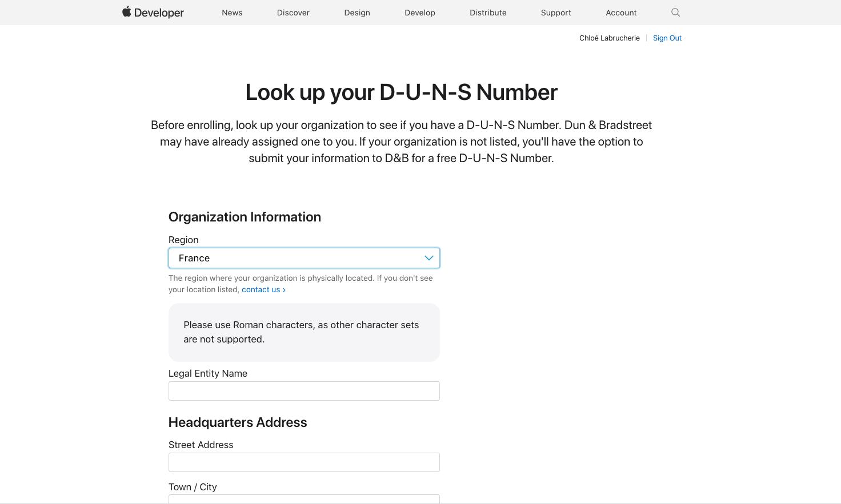
Task: Click the Town / City input field
Action: point(304,499)
